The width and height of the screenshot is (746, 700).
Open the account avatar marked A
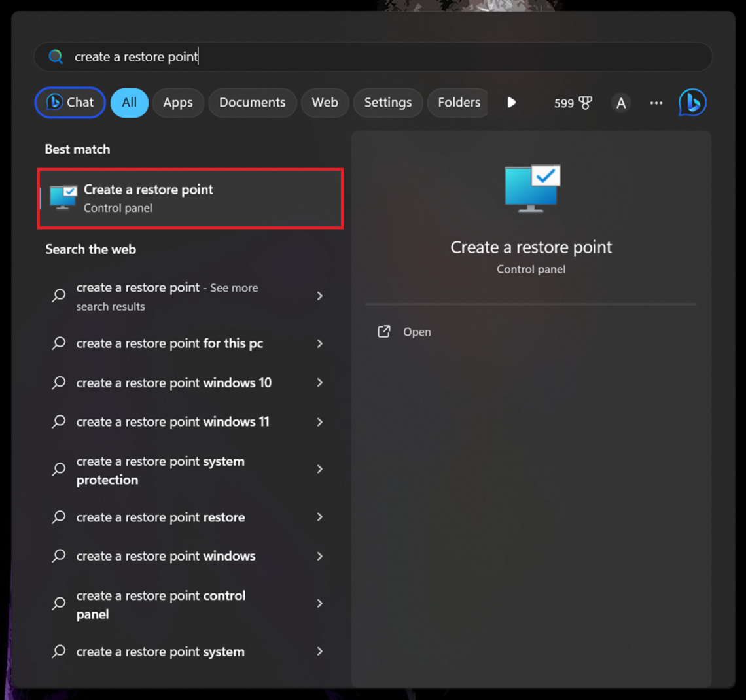click(620, 102)
